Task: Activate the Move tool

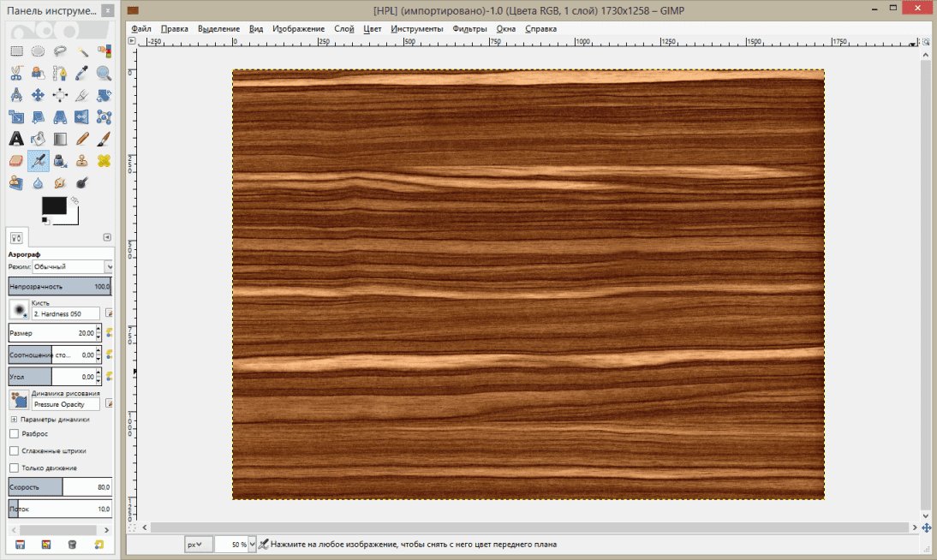Action: click(x=39, y=95)
